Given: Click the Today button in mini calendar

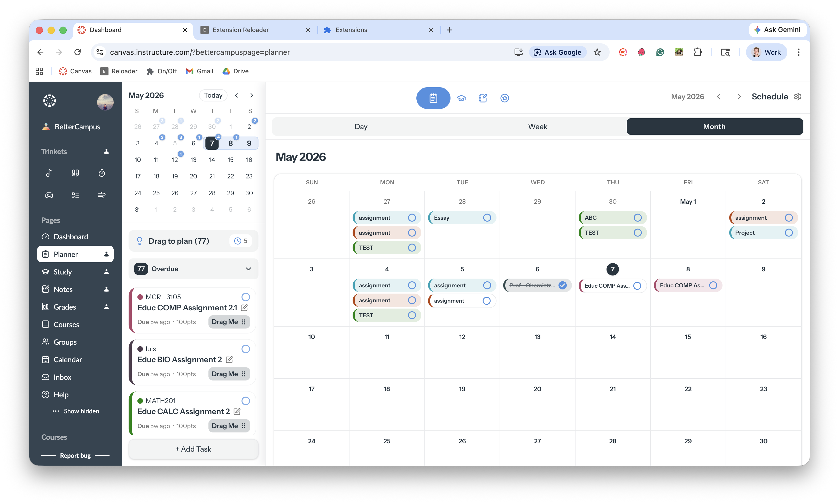Looking at the screenshot, I should [213, 96].
